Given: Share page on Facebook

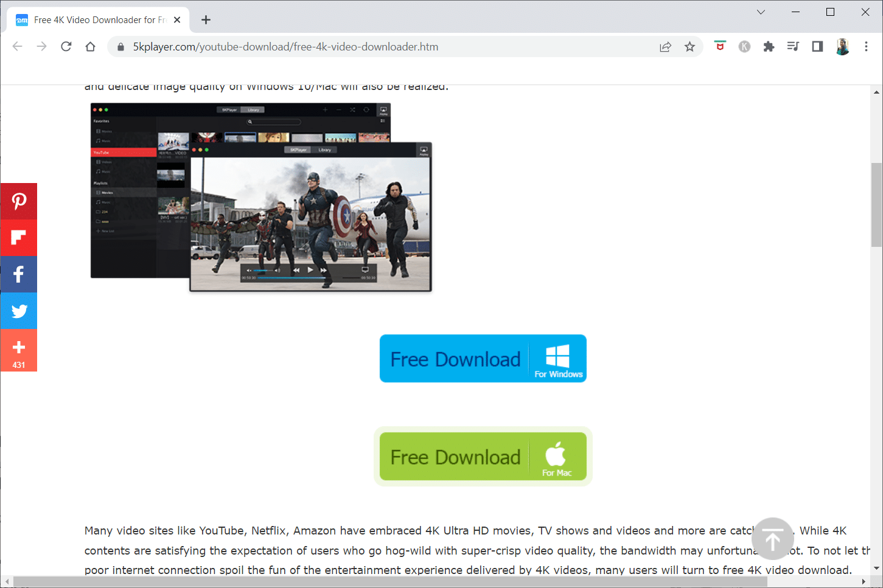Looking at the screenshot, I should coord(19,274).
